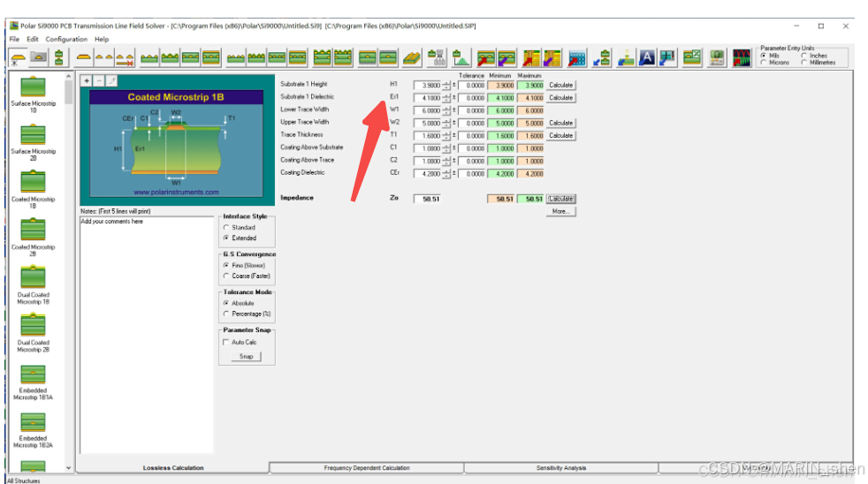Choose Fine (Slower) convergence

click(x=244, y=266)
